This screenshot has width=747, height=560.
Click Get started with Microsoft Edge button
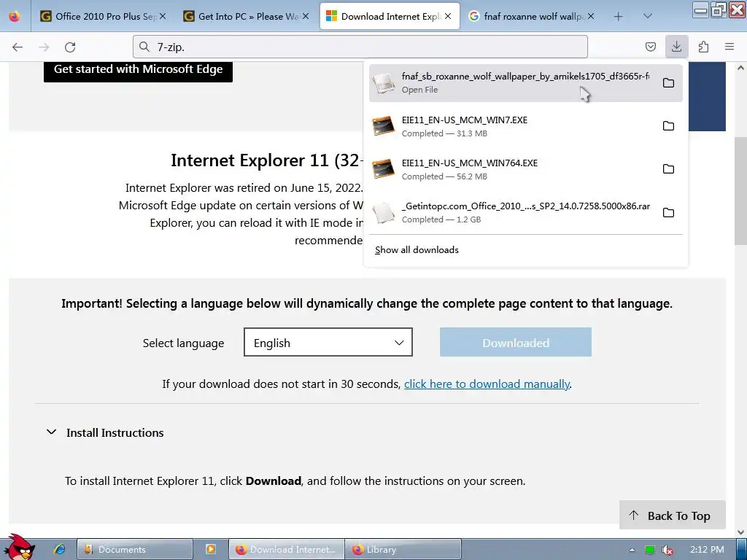tap(138, 69)
